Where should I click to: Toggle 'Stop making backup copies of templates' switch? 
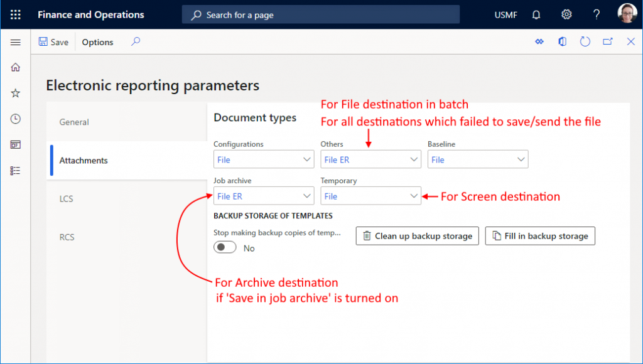[225, 247]
